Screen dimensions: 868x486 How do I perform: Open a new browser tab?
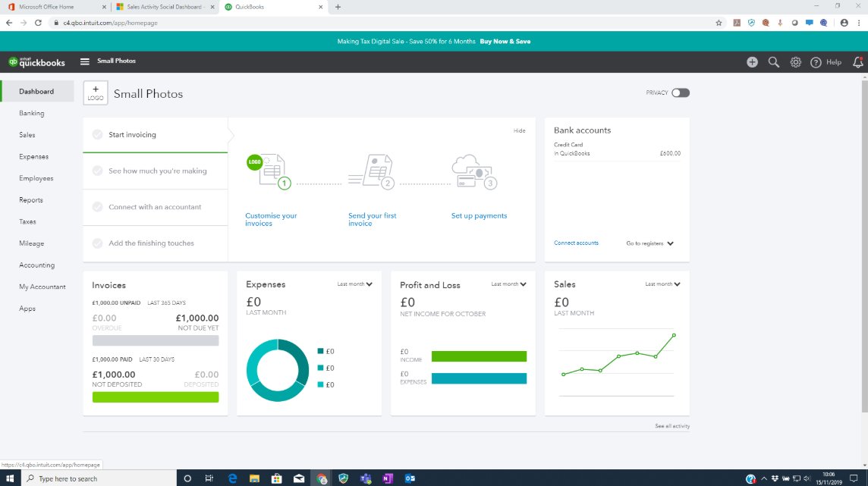pos(338,7)
